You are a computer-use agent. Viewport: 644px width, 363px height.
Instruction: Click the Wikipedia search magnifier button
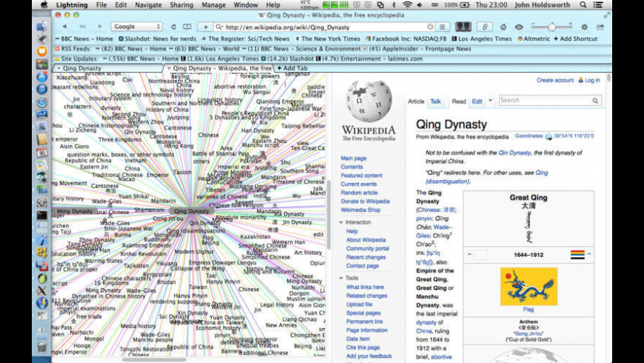click(x=595, y=101)
